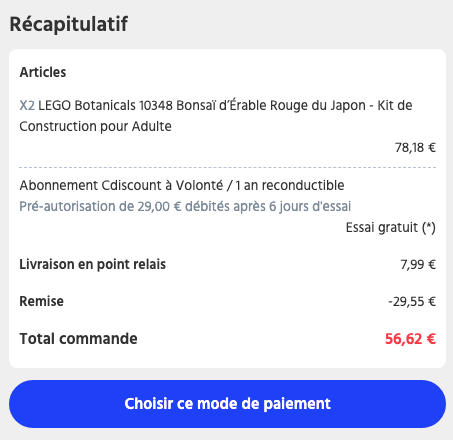Click the 7,99 € delivery cost
The height and width of the screenshot is (440, 453).
coord(418,265)
